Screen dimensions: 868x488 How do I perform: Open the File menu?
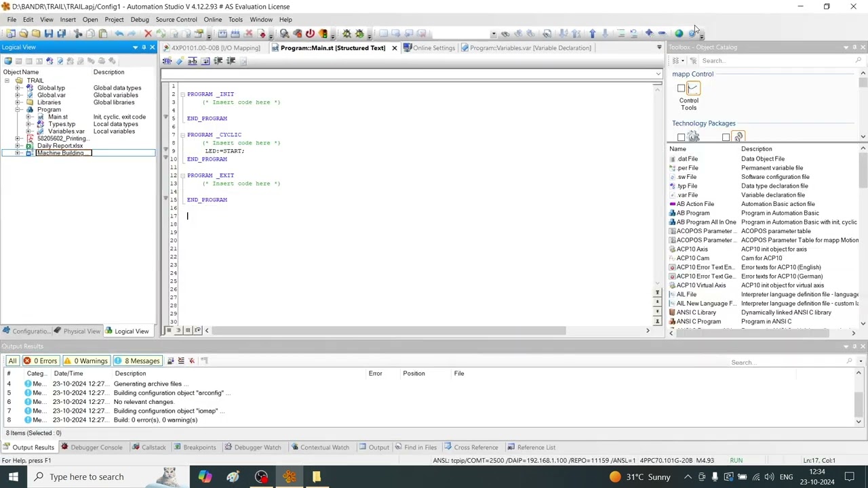12,20
